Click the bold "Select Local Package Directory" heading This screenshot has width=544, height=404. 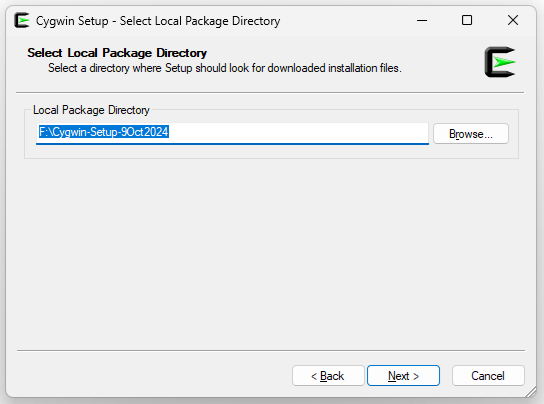coord(117,53)
